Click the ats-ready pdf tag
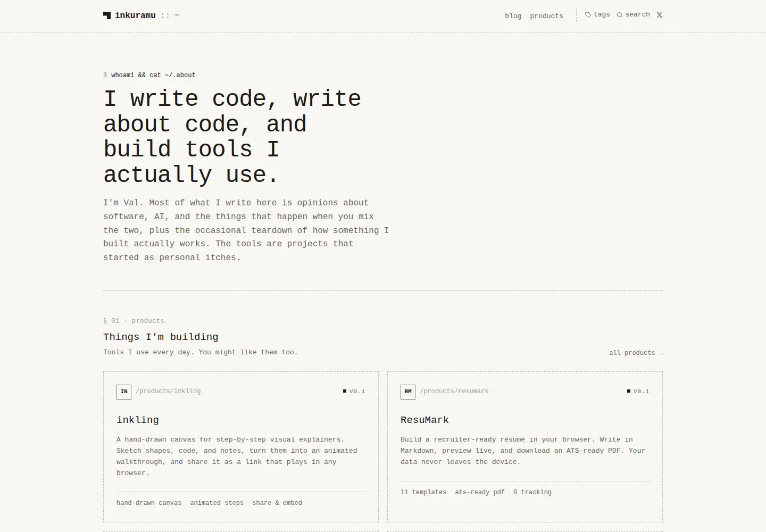This screenshot has height=532, width=766. (480, 492)
